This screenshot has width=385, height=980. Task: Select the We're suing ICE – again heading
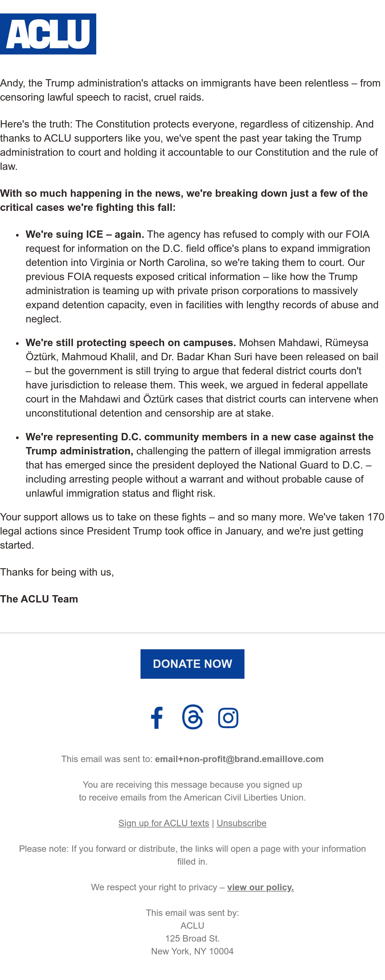85,234
